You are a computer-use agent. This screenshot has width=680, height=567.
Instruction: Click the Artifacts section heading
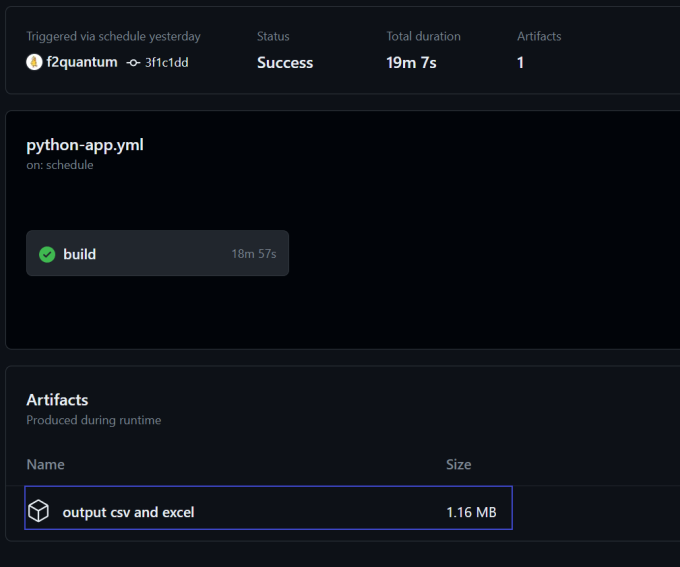tap(57, 399)
